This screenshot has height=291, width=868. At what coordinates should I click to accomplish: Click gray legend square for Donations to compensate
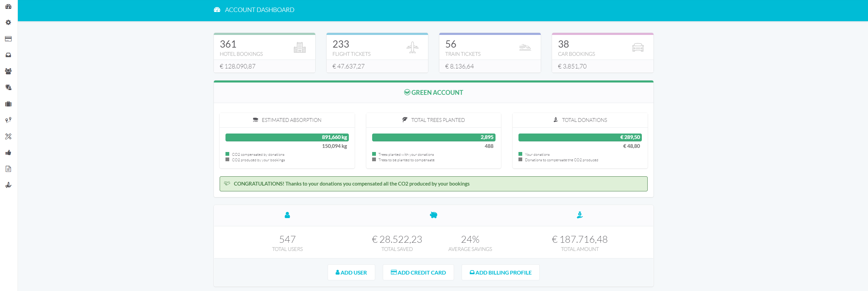coord(520,160)
